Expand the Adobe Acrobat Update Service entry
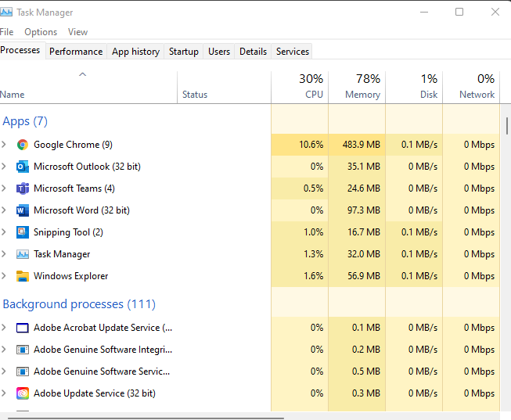Screen dimensions: 511x420 4,328
